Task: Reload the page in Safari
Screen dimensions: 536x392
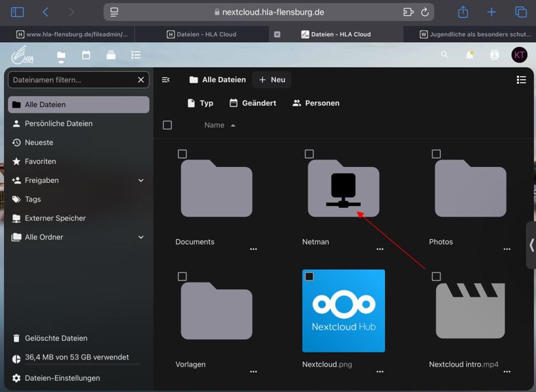Action: coord(425,12)
